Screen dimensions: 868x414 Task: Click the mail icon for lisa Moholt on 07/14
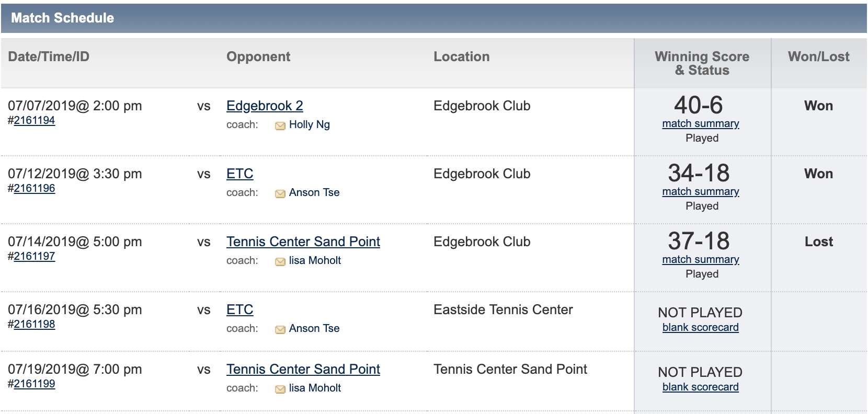(x=280, y=261)
